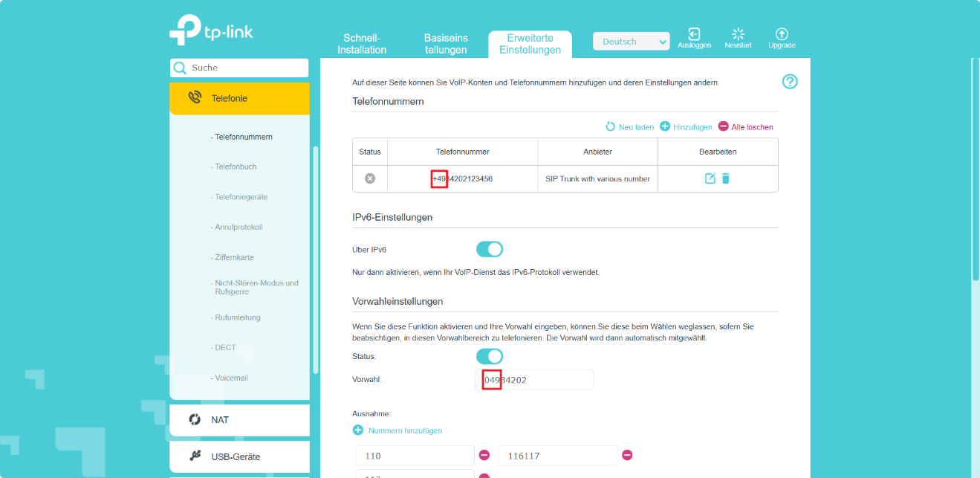Delete the phone number with trash icon
Viewport: 980px width, 478px height.
click(726, 178)
